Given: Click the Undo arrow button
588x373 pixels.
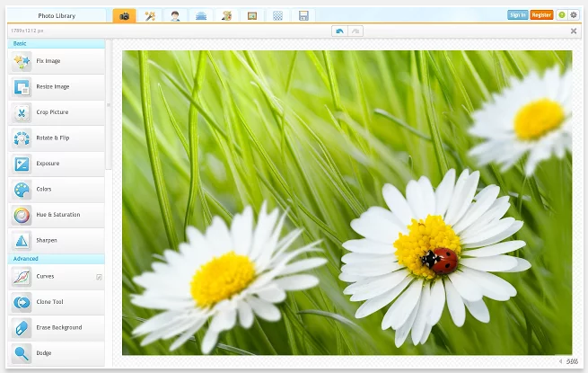Looking at the screenshot, I should (338, 31).
